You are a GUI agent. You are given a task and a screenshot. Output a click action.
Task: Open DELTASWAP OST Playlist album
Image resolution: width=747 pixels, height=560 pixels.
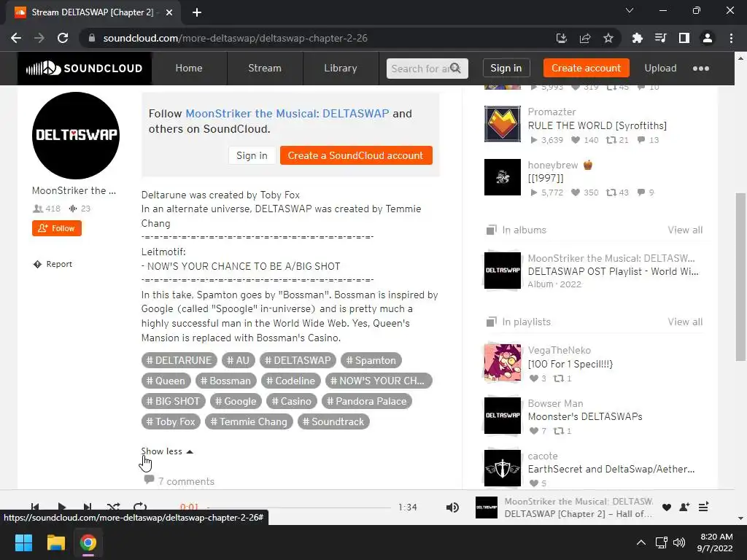[613, 271]
